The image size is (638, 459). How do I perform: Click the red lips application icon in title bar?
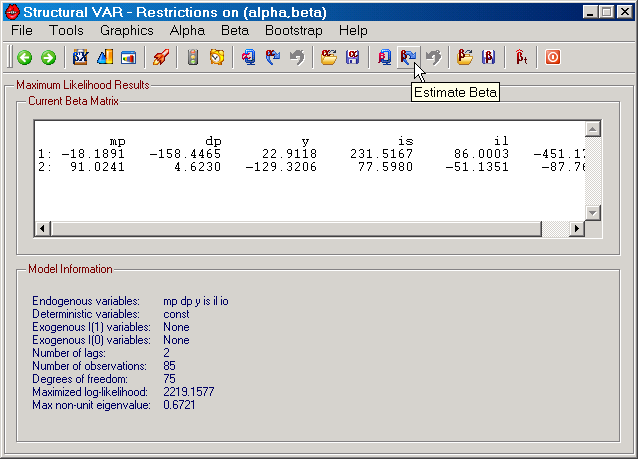point(12,12)
